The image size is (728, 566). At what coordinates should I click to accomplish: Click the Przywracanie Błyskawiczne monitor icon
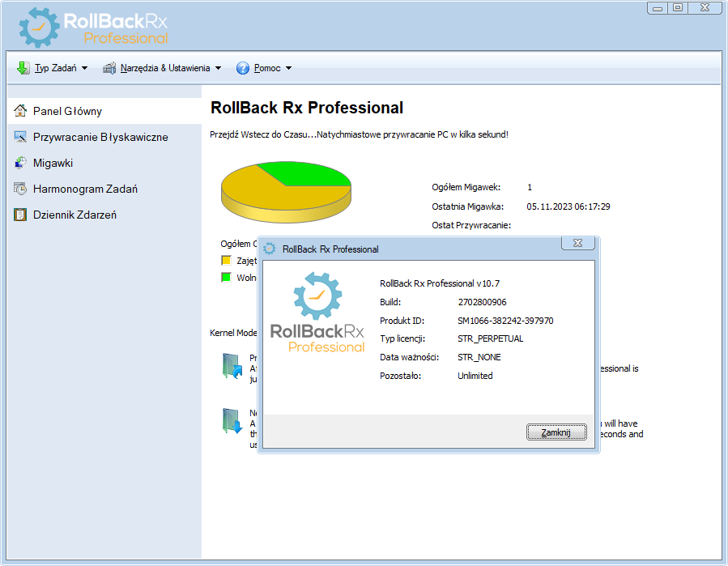(20, 137)
